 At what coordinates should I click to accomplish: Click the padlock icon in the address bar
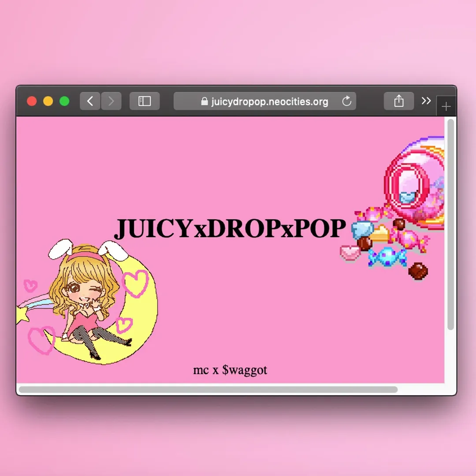pos(204,101)
